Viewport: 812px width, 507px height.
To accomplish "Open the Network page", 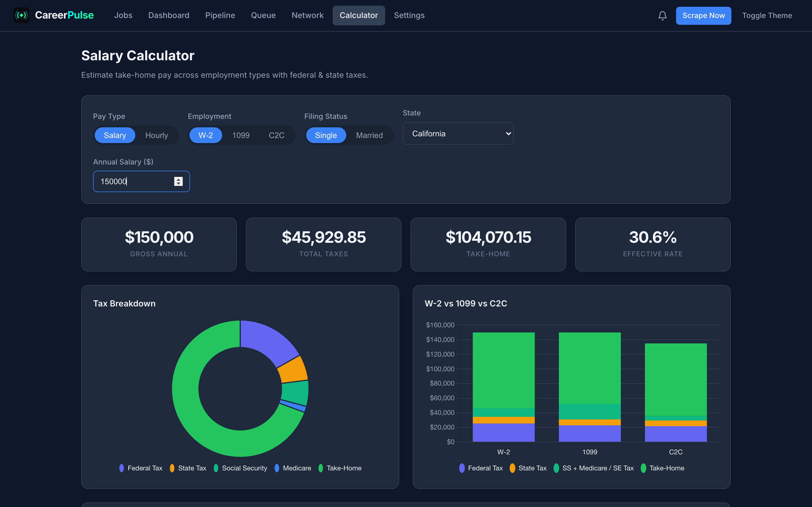I will tap(307, 15).
